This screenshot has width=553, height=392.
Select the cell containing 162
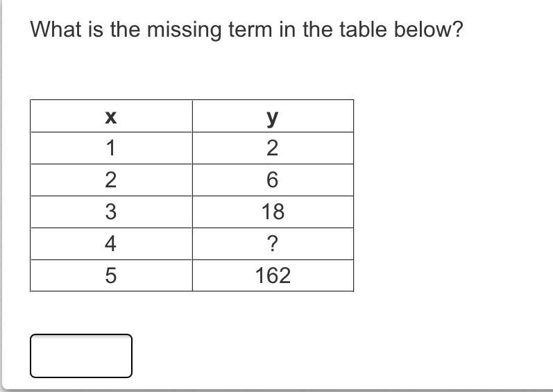[x=273, y=275]
